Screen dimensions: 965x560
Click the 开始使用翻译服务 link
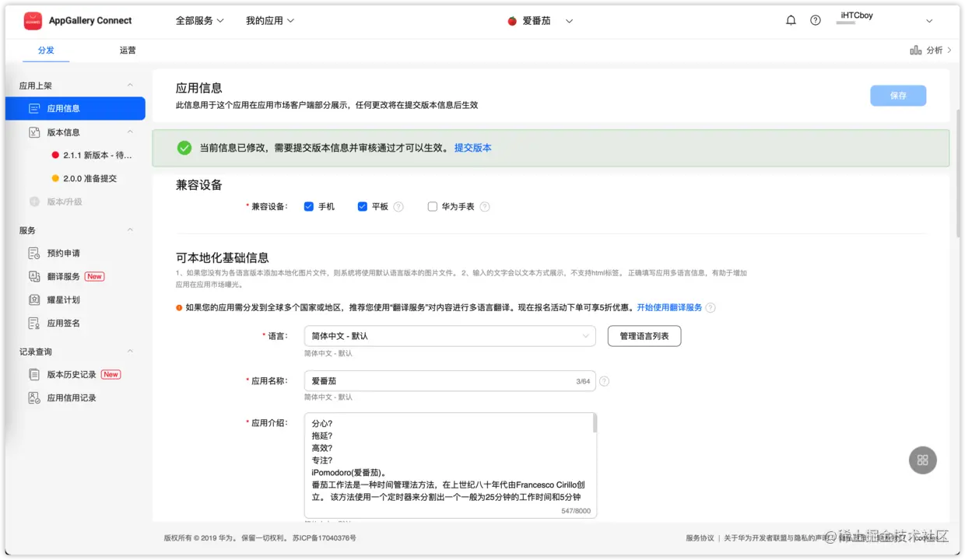669,308
